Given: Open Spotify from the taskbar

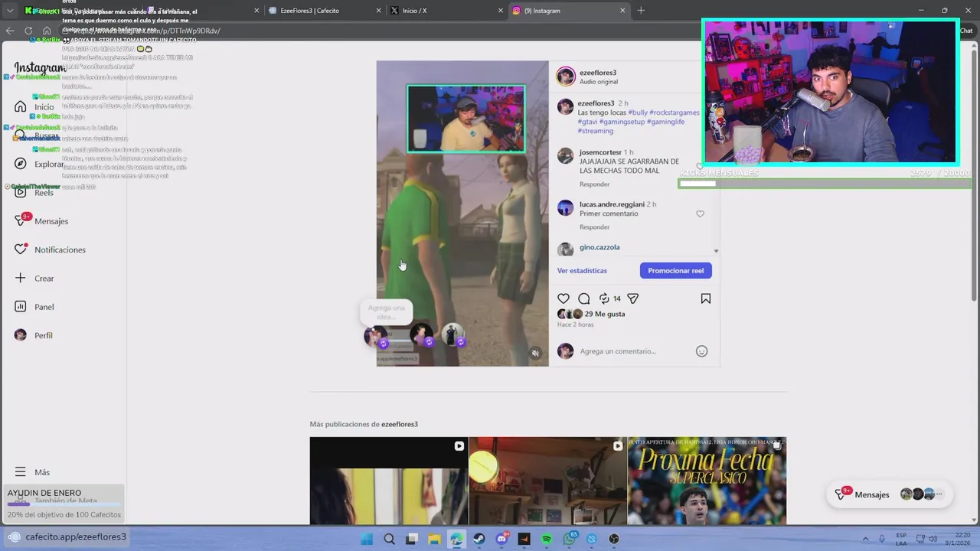Looking at the screenshot, I should tap(547, 539).
